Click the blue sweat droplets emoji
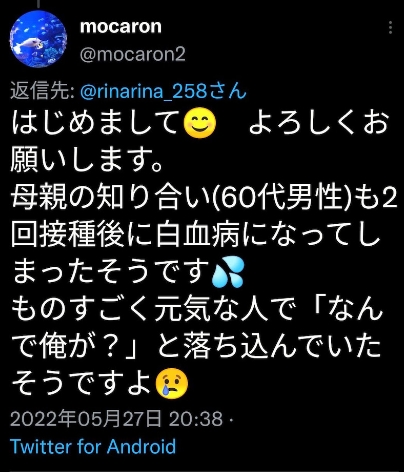The height and width of the screenshot is (472, 404). click(228, 272)
